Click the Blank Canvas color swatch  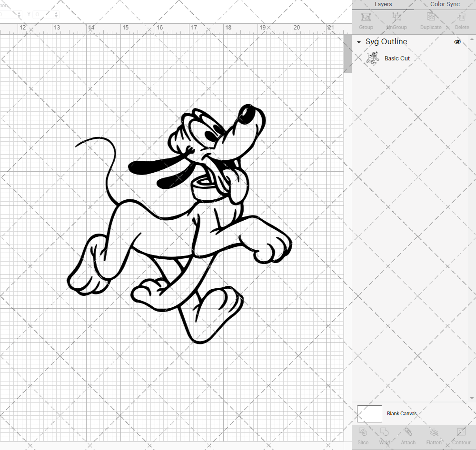tap(369, 414)
